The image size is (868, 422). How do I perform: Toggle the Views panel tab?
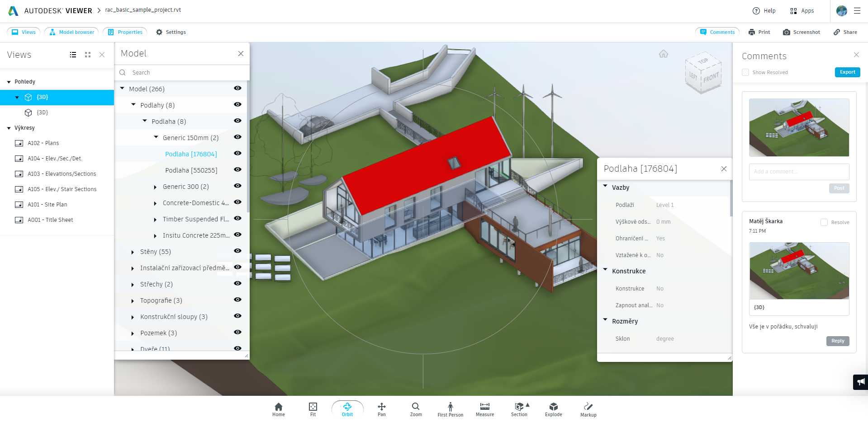(24, 32)
